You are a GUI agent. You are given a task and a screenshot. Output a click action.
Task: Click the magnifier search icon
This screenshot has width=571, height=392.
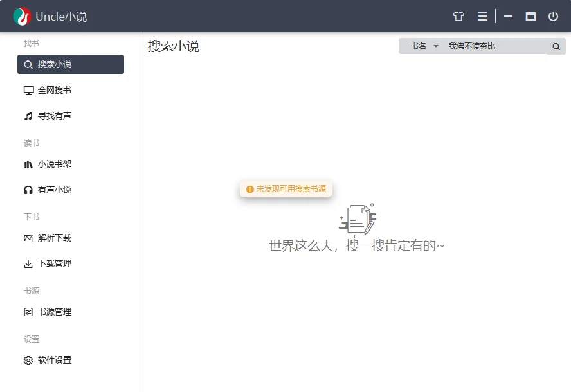click(556, 46)
